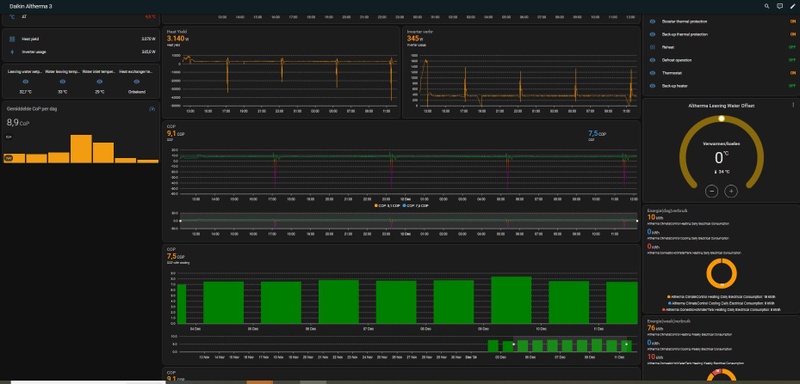The height and width of the screenshot is (384, 800).
Task: Open the assist chat icon in the header
Action: tap(780, 6)
